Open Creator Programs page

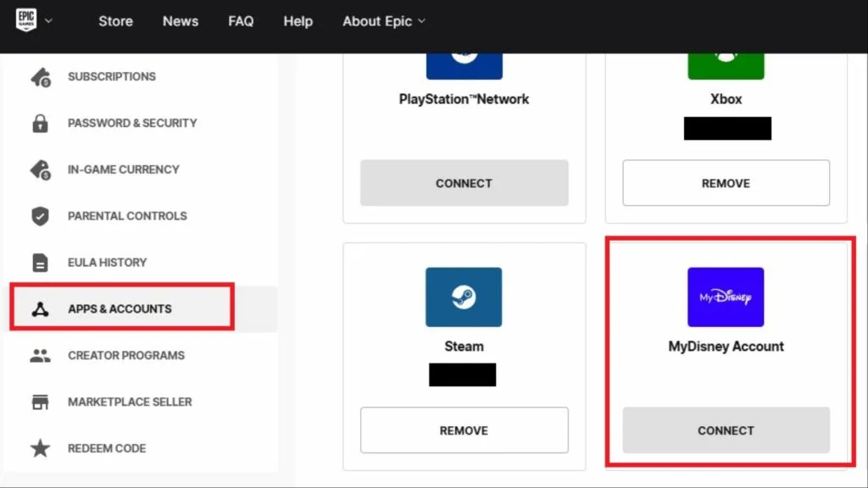(126, 355)
